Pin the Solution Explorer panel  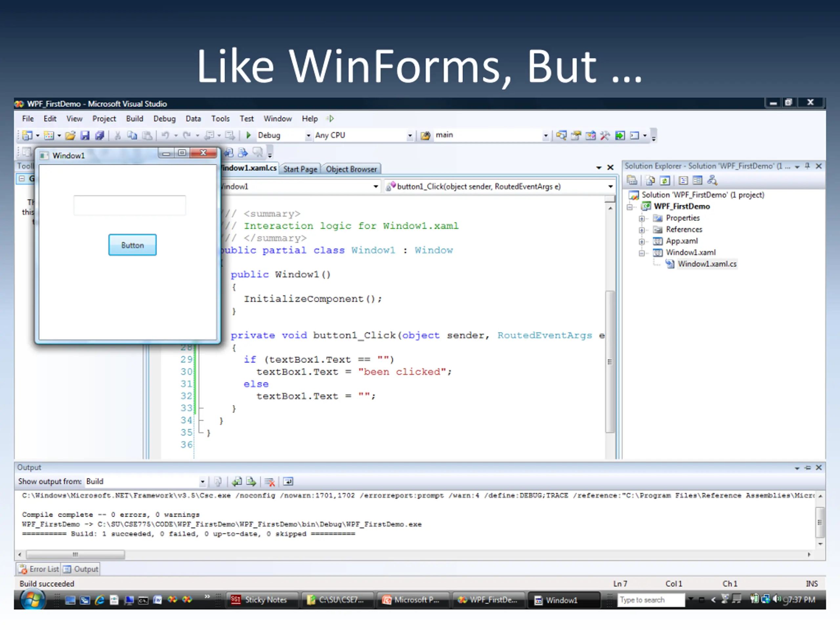pyautogui.click(x=808, y=166)
